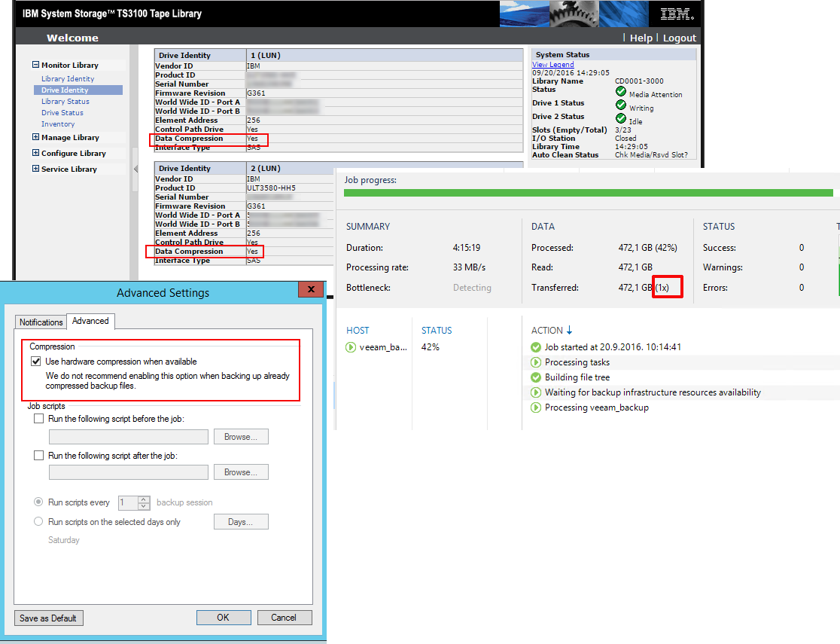Screen dimensions: 840x644
Task: Click the HOST column header
Action: (358, 331)
